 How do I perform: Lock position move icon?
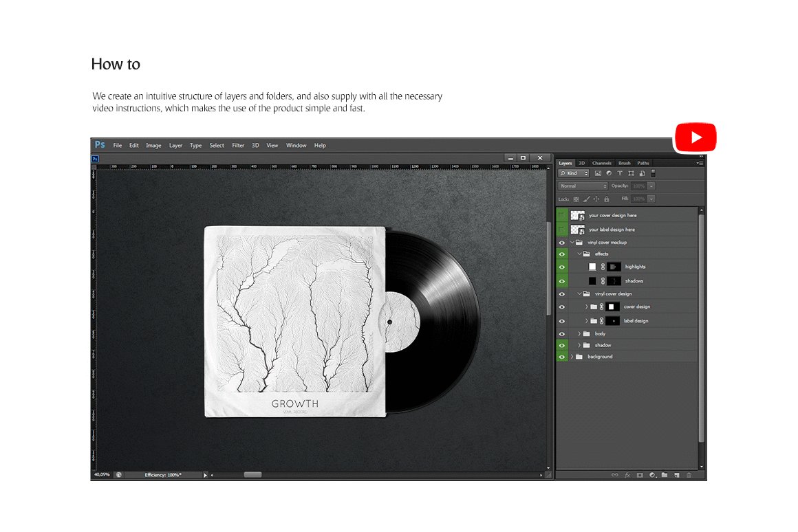pos(596,199)
